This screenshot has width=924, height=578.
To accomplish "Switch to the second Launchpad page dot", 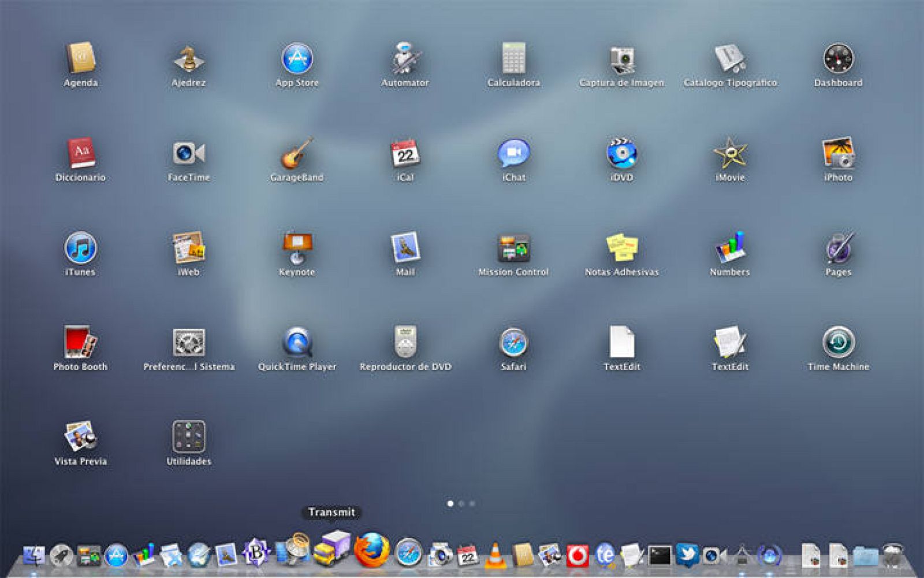I will 461,503.
